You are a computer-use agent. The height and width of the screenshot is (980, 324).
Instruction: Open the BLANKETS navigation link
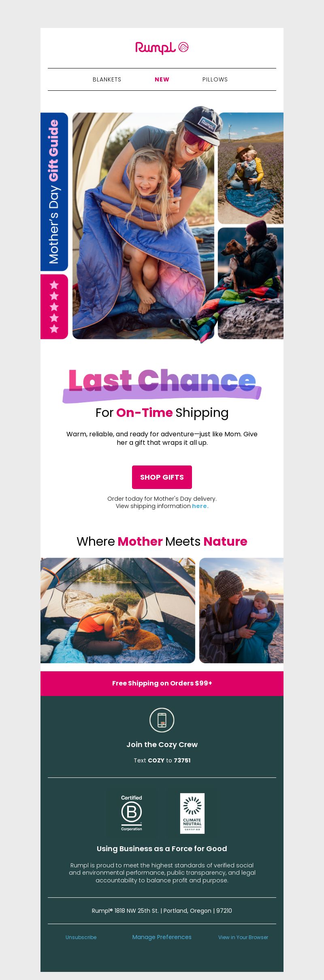[x=107, y=79]
